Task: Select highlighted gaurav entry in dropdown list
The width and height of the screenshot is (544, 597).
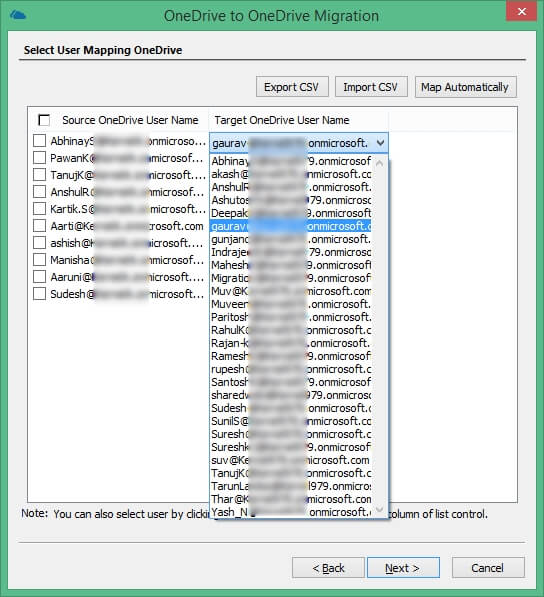Action: coord(291,226)
